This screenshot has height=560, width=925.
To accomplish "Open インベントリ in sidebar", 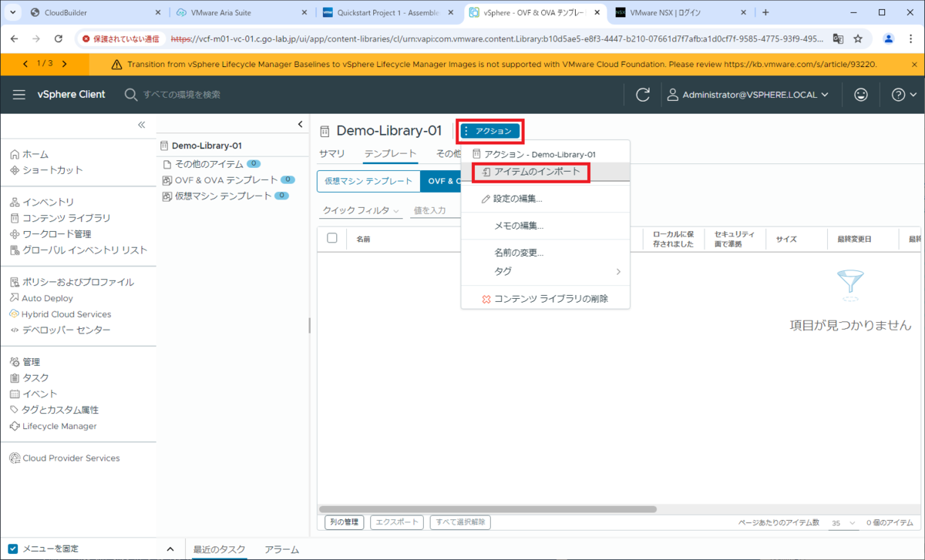I will point(42,203).
